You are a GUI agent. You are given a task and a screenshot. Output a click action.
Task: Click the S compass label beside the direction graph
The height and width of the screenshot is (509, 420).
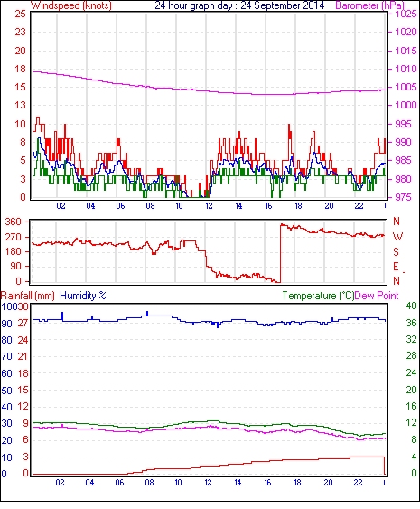[396, 251]
